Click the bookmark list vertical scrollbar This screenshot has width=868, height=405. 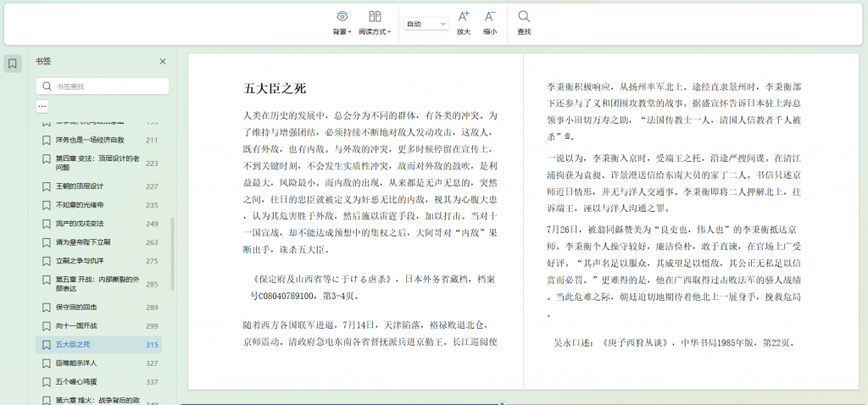tap(172, 253)
